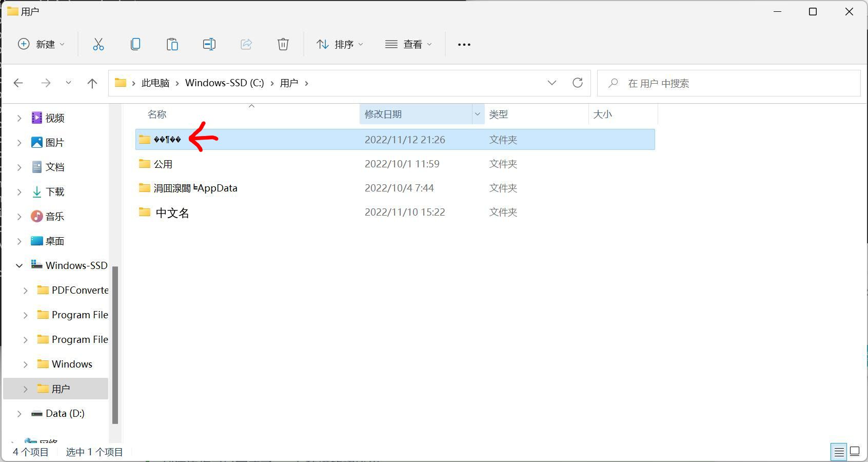Open the 新建 dropdown menu

(x=42, y=45)
